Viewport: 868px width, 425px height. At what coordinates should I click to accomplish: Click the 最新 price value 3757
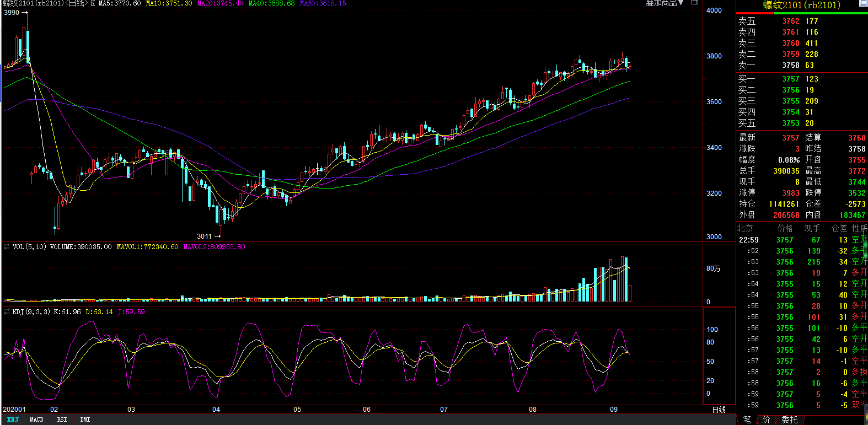(x=791, y=138)
